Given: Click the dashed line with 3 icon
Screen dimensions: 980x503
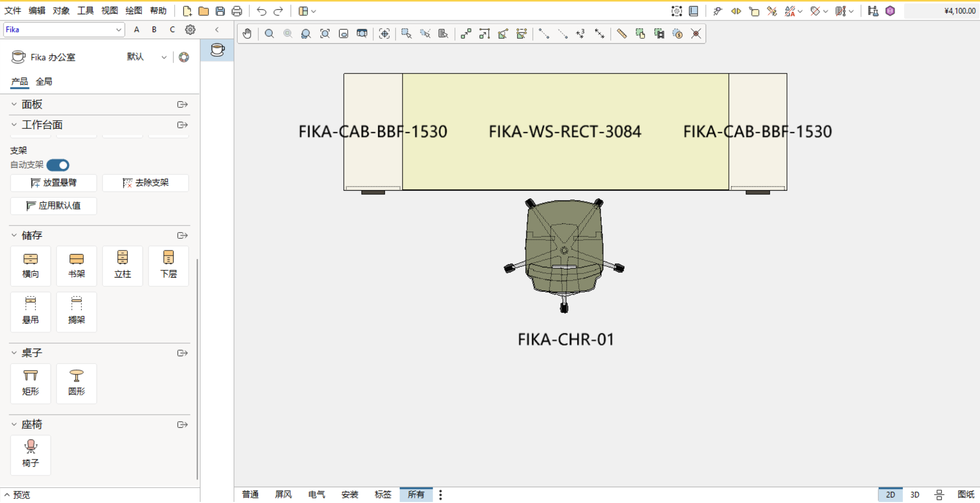Looking at the screenshot, I should tap(581, 34).
